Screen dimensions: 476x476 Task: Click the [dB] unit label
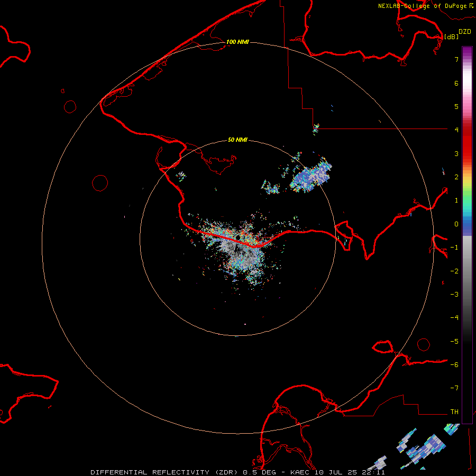[x=452, y=36]
